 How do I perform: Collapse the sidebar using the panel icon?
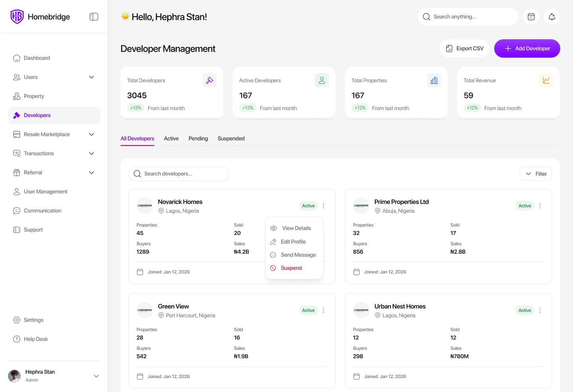94,17
